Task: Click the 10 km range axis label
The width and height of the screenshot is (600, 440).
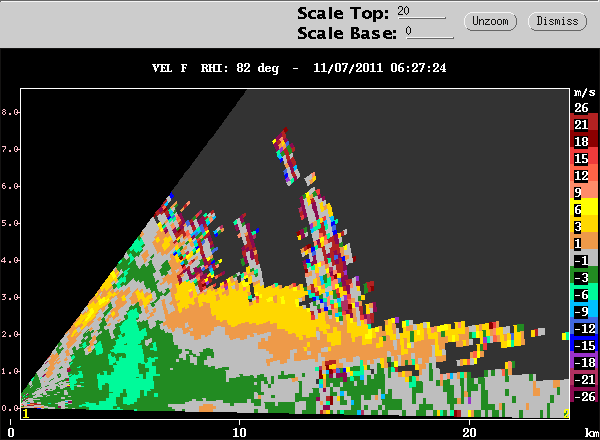Action: click(x=239, y=432)
